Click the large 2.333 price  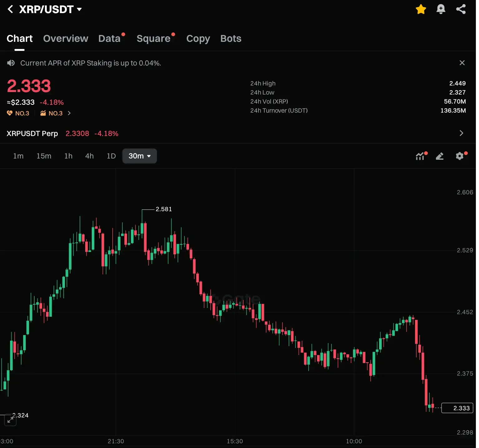[x=29, y=86]
